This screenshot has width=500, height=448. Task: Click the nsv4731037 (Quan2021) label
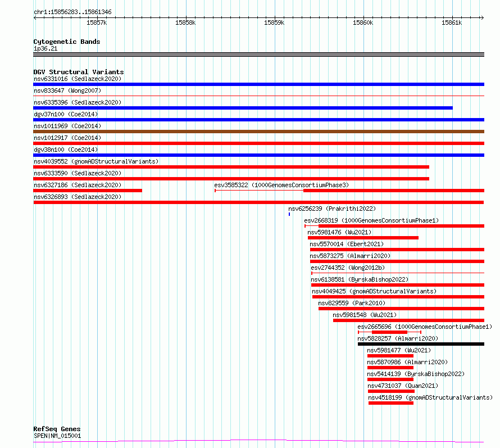(403, 386)
